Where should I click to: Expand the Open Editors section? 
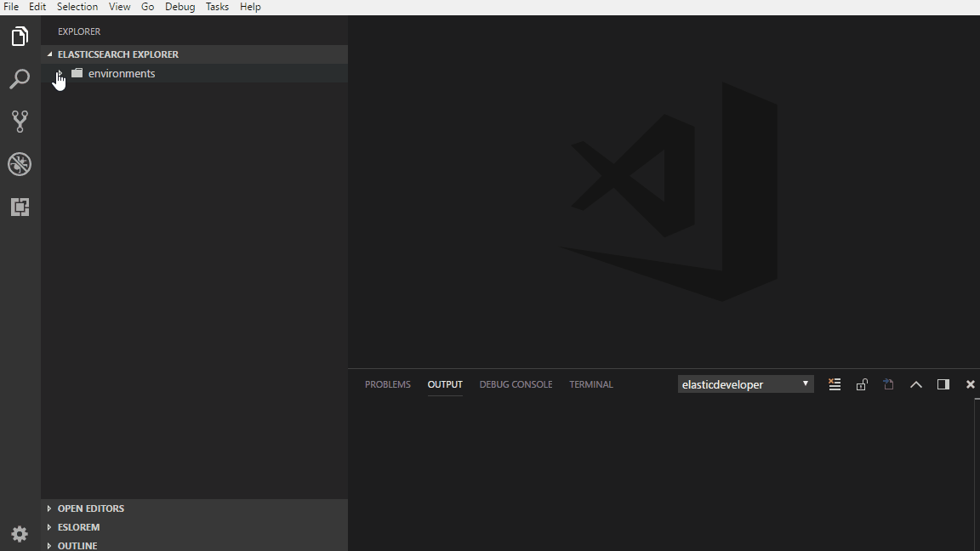[x=48, y=508]
